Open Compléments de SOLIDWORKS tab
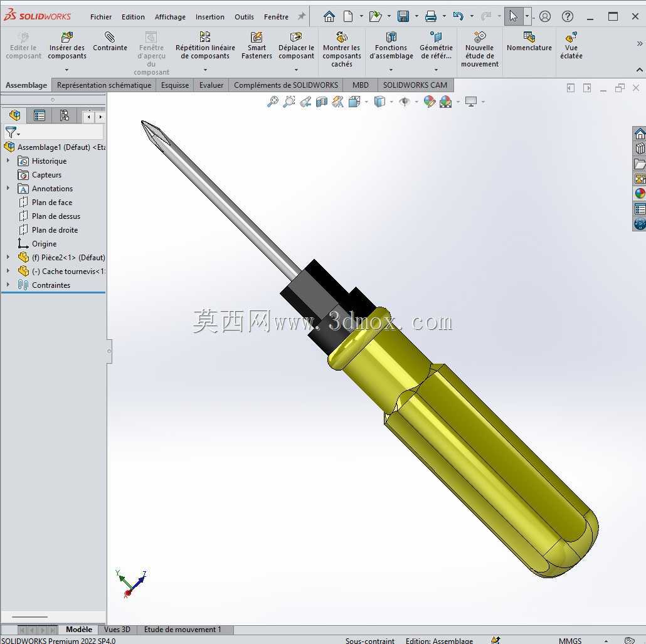Image resolution: width=646 pixels, height=644 pixels. click(x=286, y=85)
